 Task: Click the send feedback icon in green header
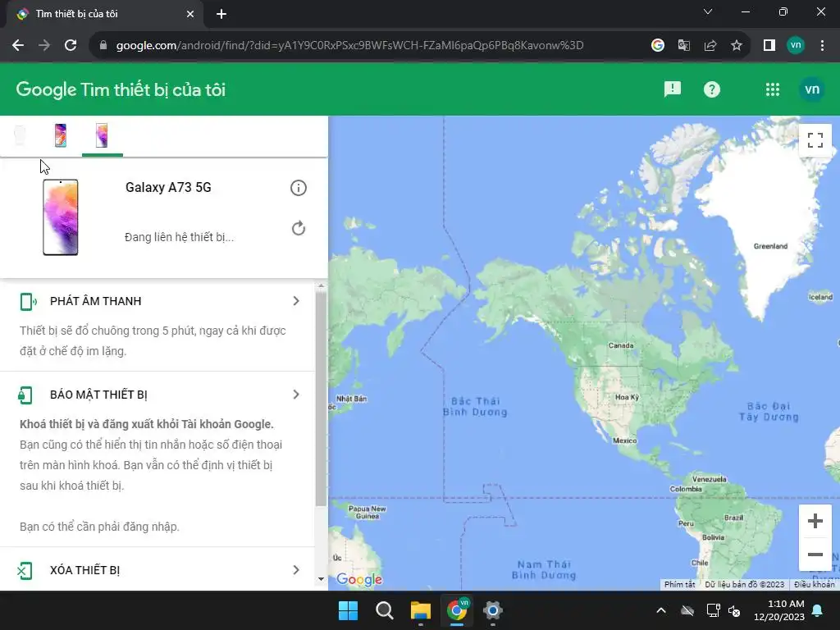pos(673,89)
